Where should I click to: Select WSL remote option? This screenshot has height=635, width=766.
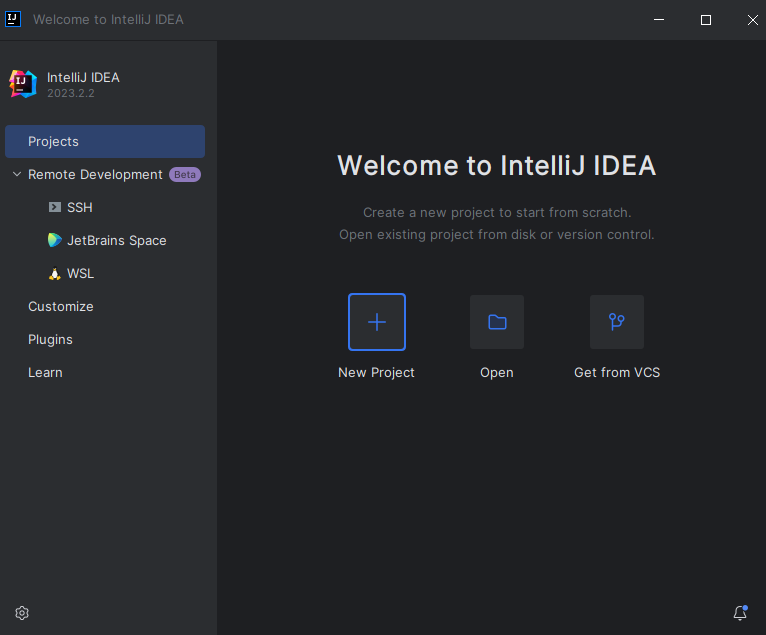point(81,274)
